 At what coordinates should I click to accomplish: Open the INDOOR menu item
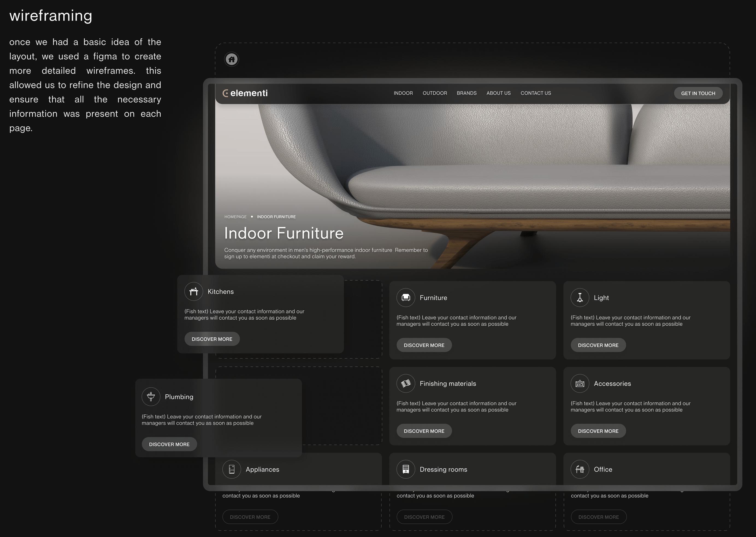tap(403, 93)
